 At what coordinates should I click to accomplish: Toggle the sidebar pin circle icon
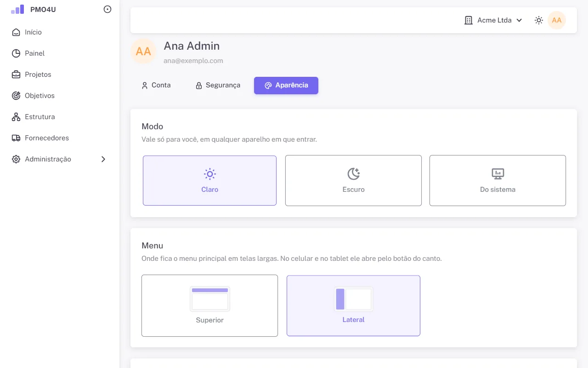(x=107, y=9)
